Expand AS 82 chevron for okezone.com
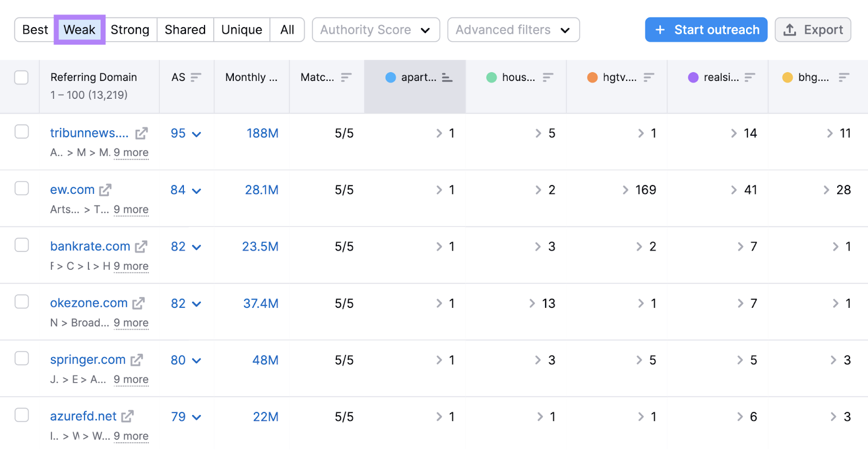Viewport: 868px width, 450px height. click(x=197, y=304)
